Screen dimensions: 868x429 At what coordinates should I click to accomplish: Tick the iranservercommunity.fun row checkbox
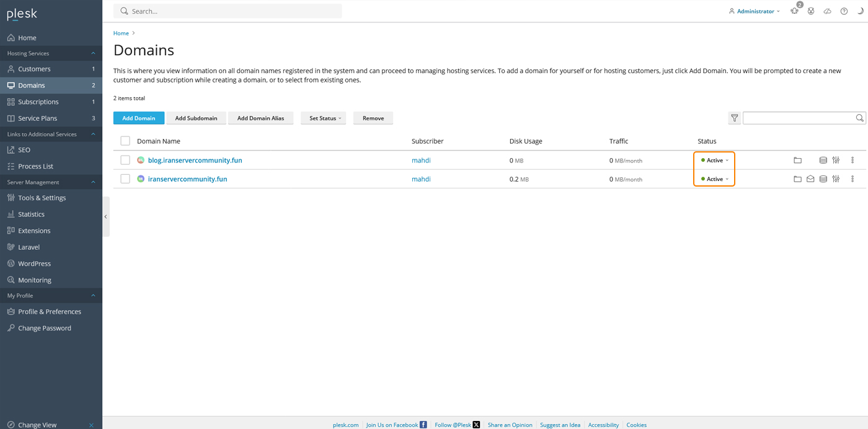pos(125,179)
